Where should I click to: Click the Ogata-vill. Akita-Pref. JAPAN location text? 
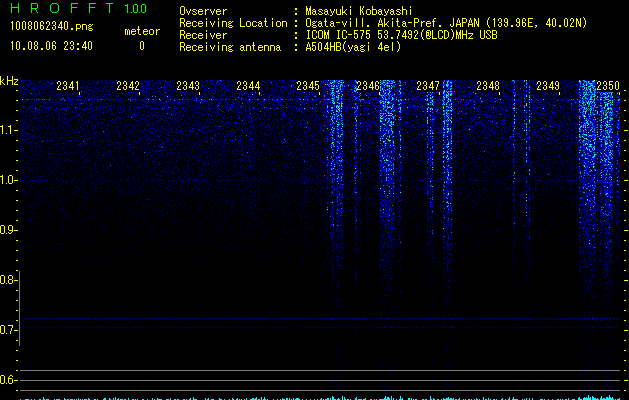click(446, 23)
